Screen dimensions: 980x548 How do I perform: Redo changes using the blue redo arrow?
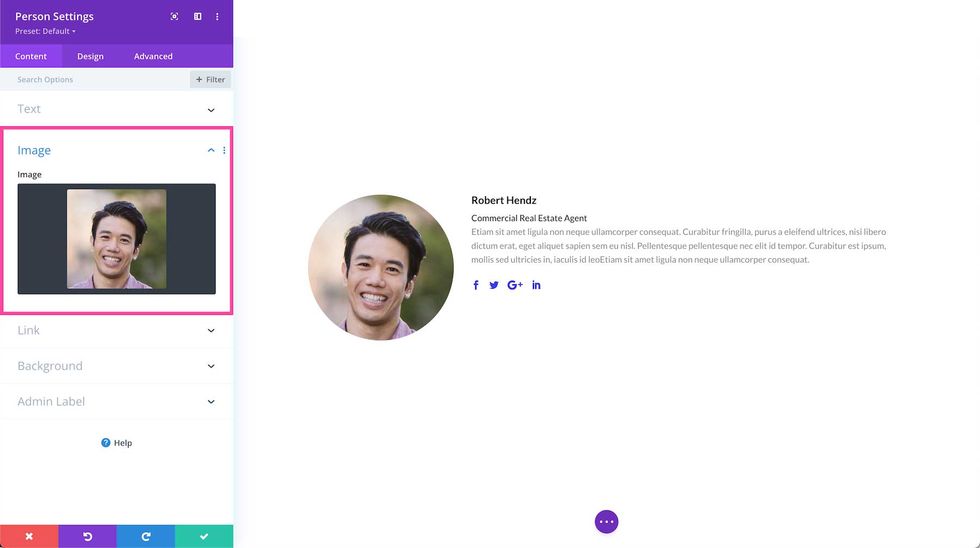pyautogui.click(x=145, y=536)
